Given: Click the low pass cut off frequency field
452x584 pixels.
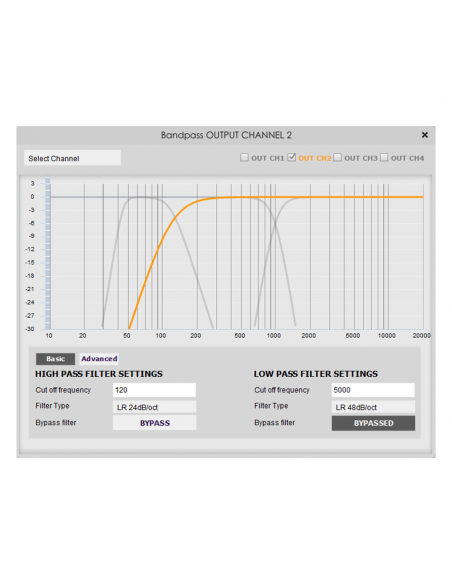Looking at the screenshot, I should pos(373,390).
